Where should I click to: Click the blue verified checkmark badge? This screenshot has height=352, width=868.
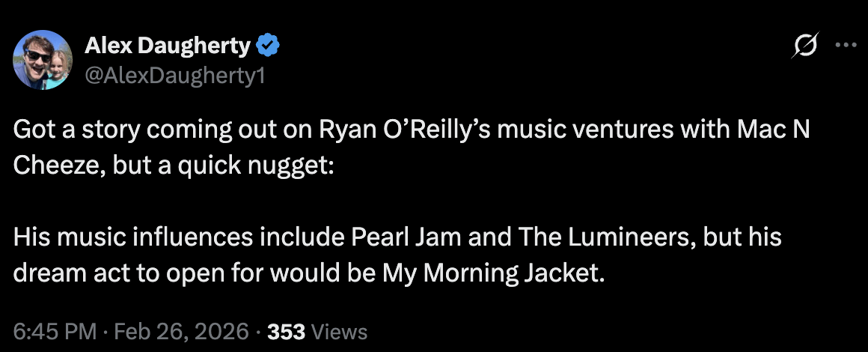pos(268,46)
